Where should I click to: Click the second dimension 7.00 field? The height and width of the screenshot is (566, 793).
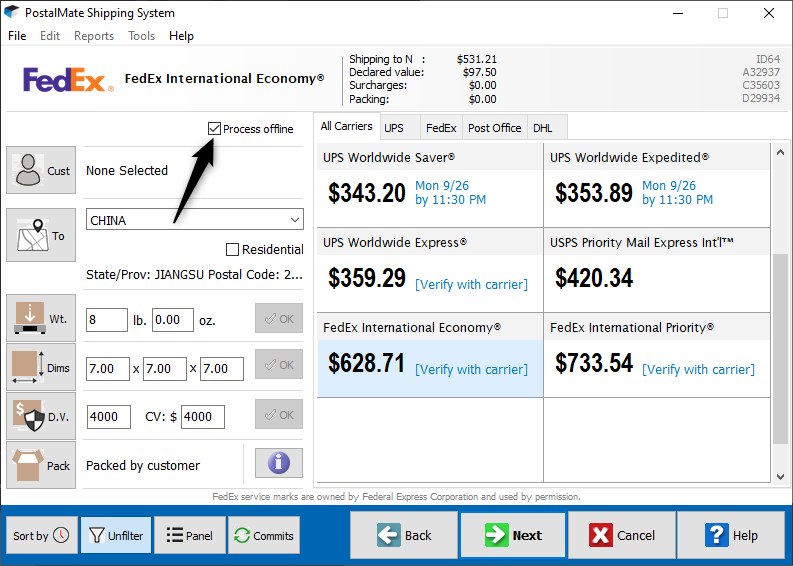165,369
